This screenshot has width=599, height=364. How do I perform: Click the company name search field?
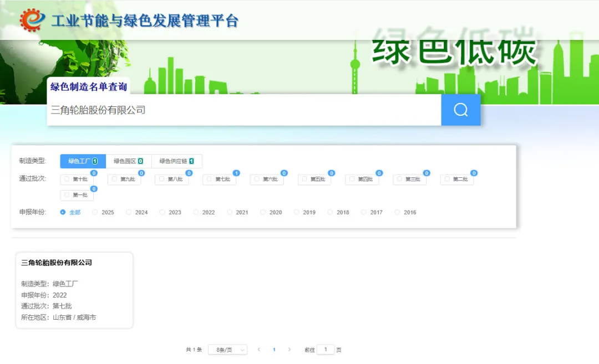tap(244, 110)
